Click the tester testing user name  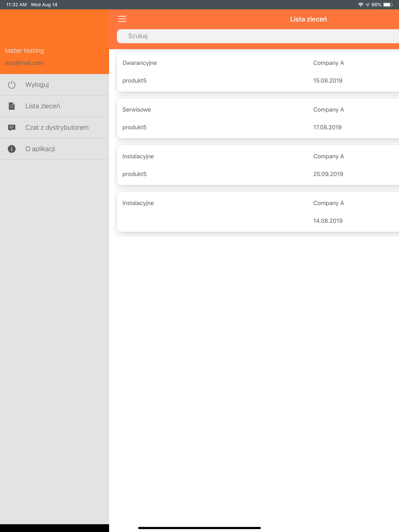coord(24,50)
